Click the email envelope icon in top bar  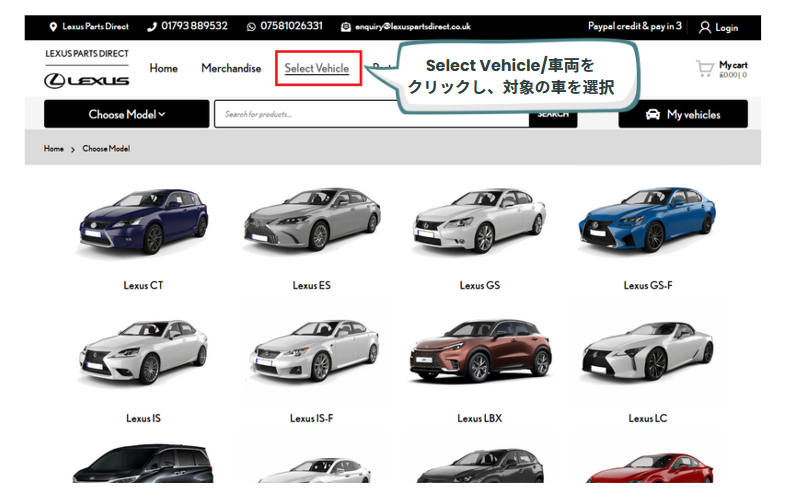[346, 27]
